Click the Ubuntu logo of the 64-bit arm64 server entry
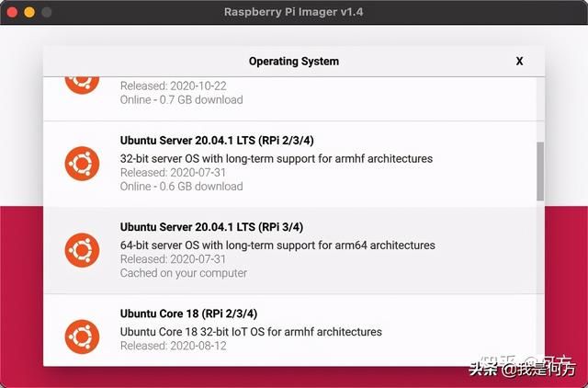Viewport: 588px width, 388px height. click(82, 250)
